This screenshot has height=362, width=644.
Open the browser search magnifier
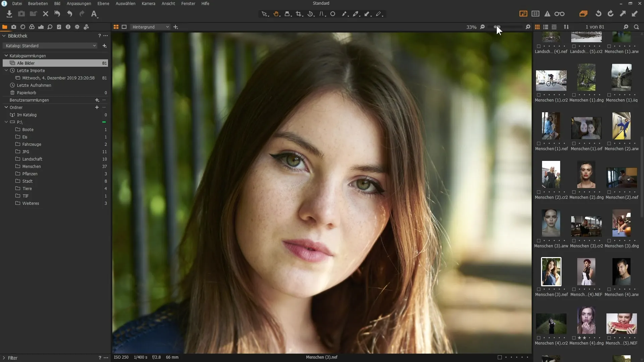coord(636,27)
